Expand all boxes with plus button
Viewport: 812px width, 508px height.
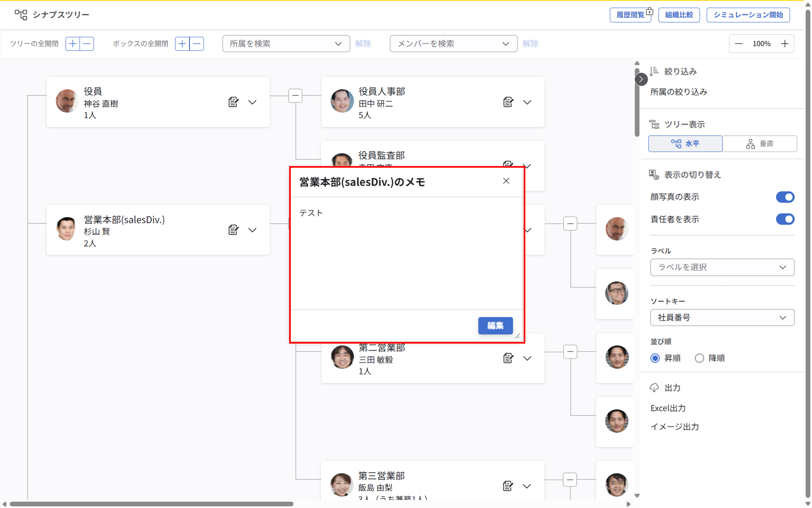[182, 44]
